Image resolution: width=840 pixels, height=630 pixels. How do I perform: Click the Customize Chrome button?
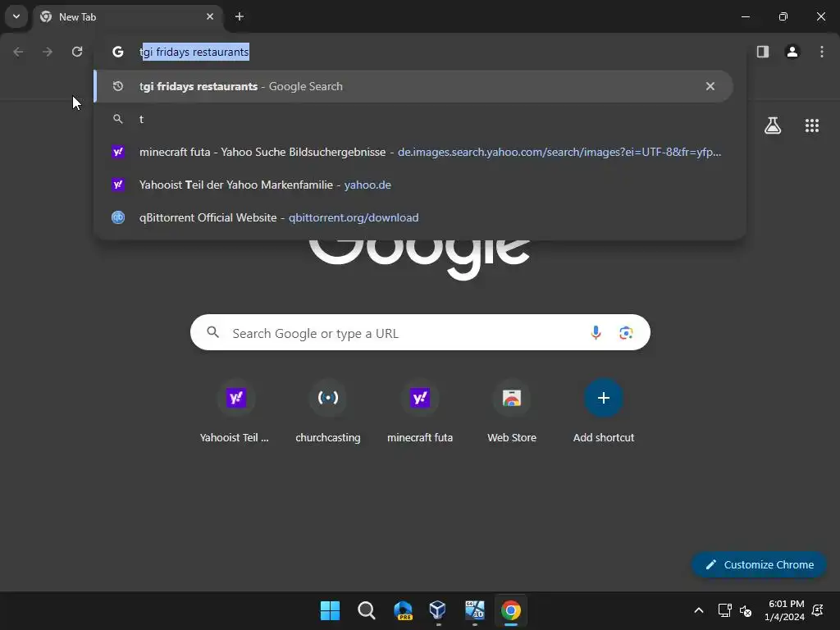coord(759,564)
